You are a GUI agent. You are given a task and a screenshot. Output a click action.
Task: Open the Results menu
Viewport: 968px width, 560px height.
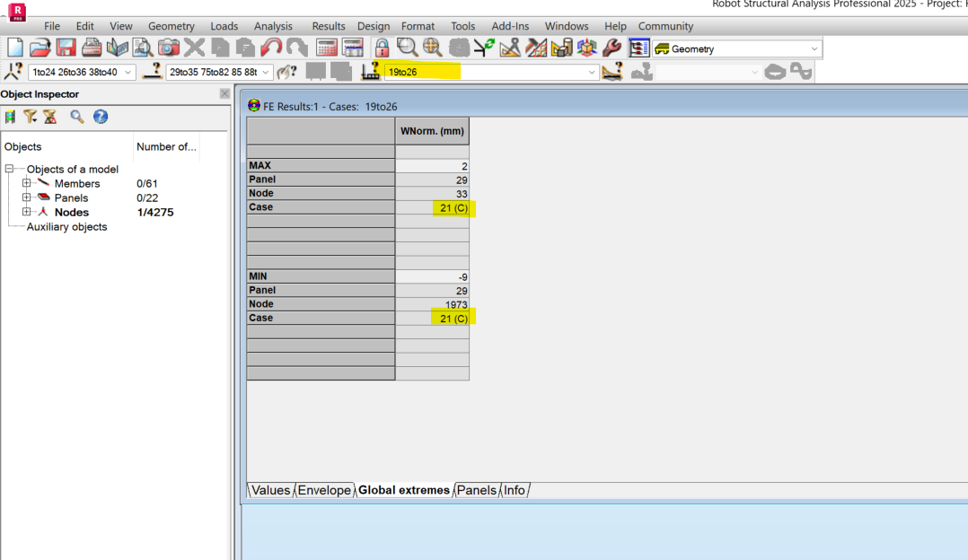[x=329, y=26]
